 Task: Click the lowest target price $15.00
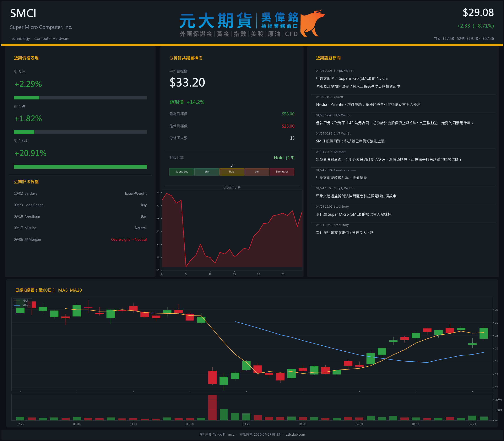[x=288, y=126]
